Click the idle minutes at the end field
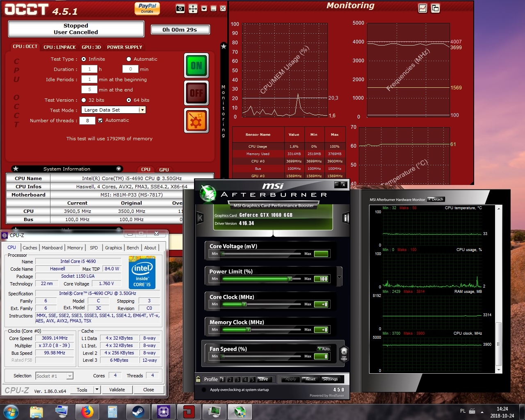This screenshot has width=525, height=420. [89, 90]
